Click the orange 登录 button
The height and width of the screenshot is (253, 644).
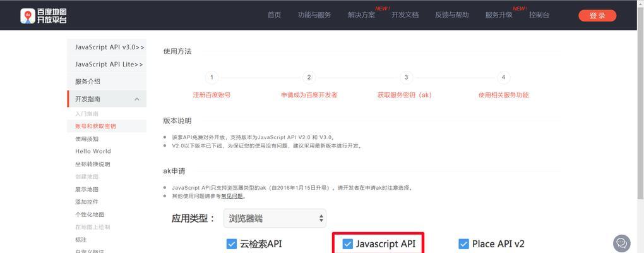(597, 16)
